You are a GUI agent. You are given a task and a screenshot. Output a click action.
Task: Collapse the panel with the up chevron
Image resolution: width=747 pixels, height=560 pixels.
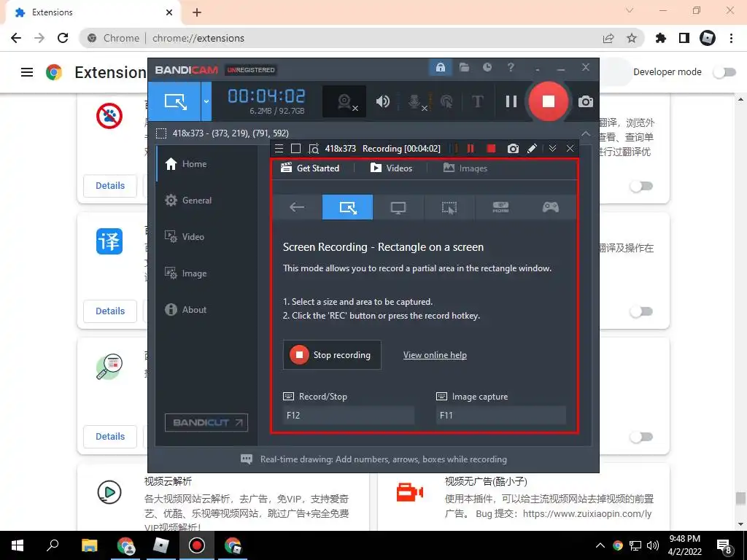[586, 133]
